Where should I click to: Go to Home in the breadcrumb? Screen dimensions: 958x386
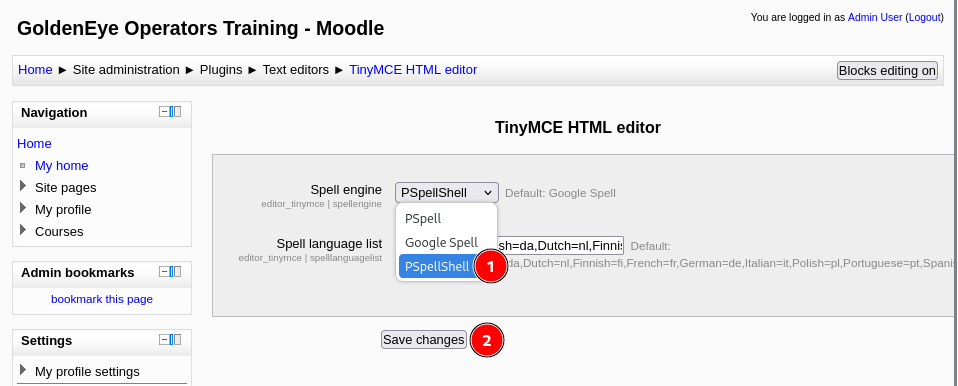pos(35,70)
